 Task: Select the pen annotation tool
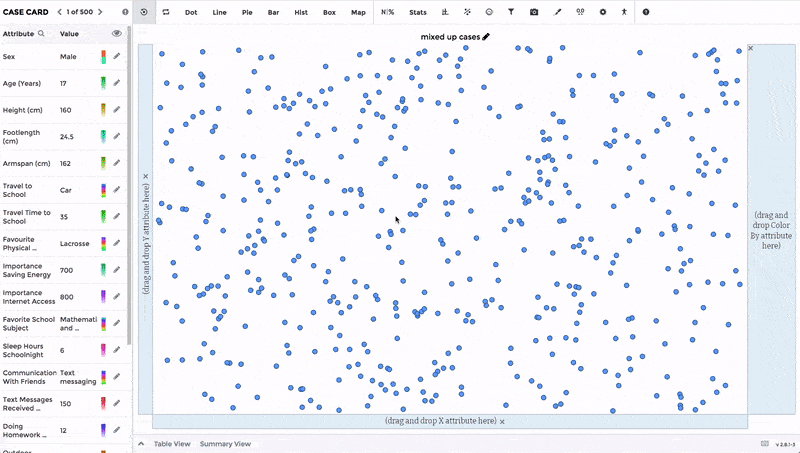(557, 12)
